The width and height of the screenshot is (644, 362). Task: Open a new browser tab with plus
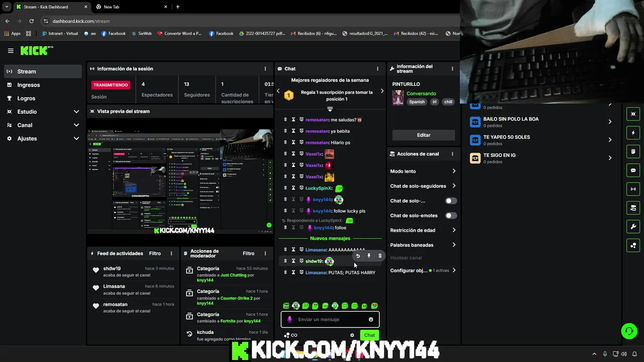click(x=178, y=7)
